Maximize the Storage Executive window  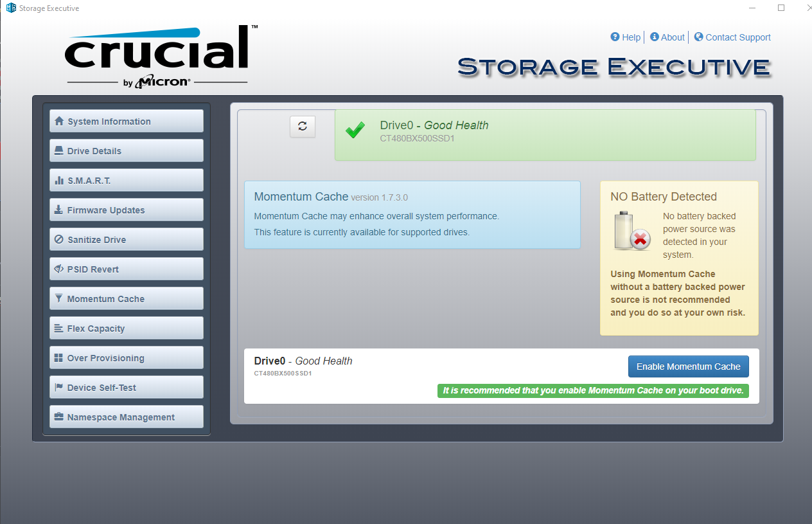point(781,8)
